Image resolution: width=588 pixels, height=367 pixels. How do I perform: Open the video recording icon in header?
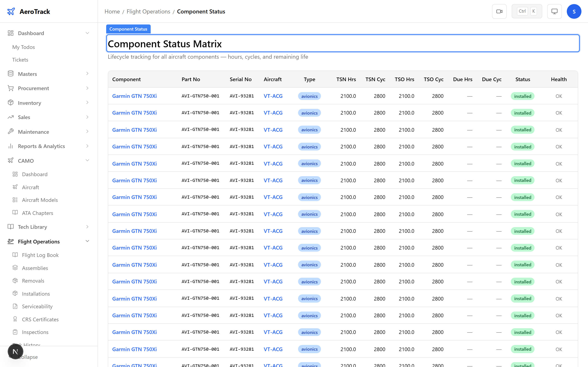[499, 11]
